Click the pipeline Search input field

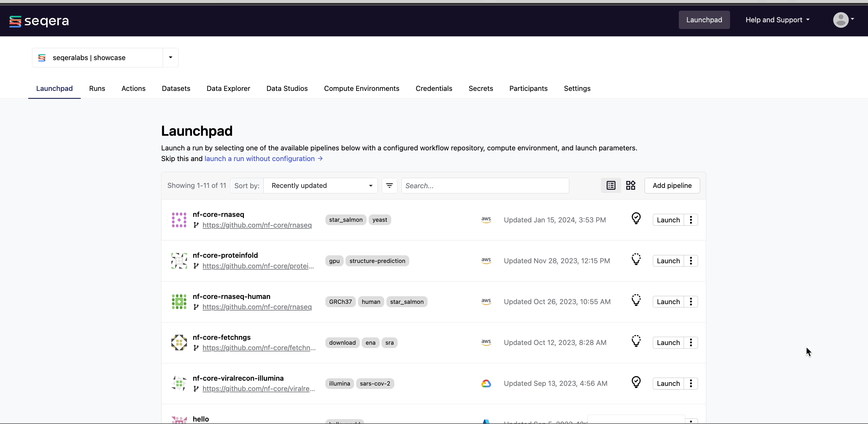point(485,185)
